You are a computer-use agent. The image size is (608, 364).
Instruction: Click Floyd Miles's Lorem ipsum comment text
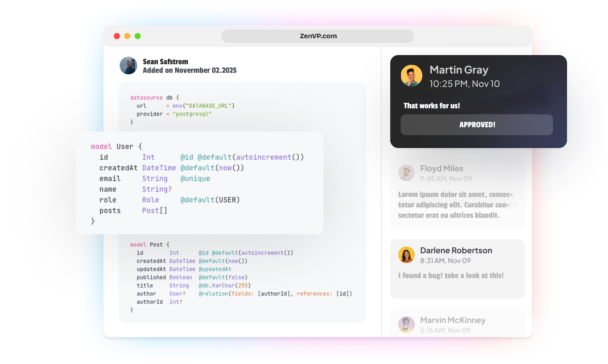455,205
